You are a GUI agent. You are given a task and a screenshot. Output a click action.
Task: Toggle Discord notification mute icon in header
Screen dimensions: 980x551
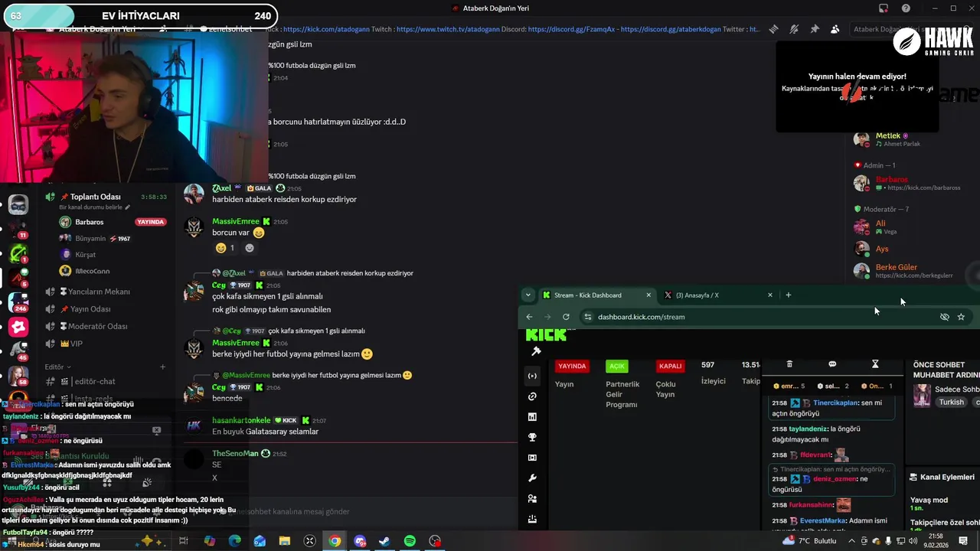(794, 29)
